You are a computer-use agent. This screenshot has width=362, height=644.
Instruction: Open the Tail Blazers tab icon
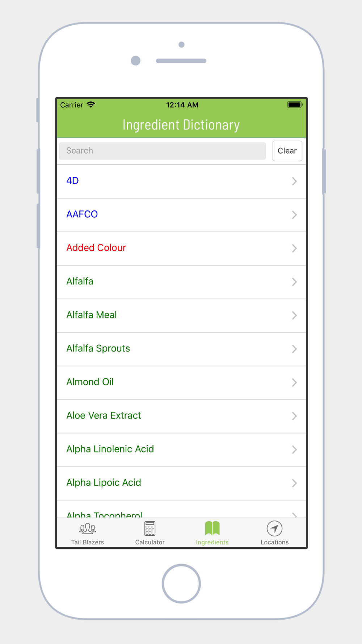[88, 529]
